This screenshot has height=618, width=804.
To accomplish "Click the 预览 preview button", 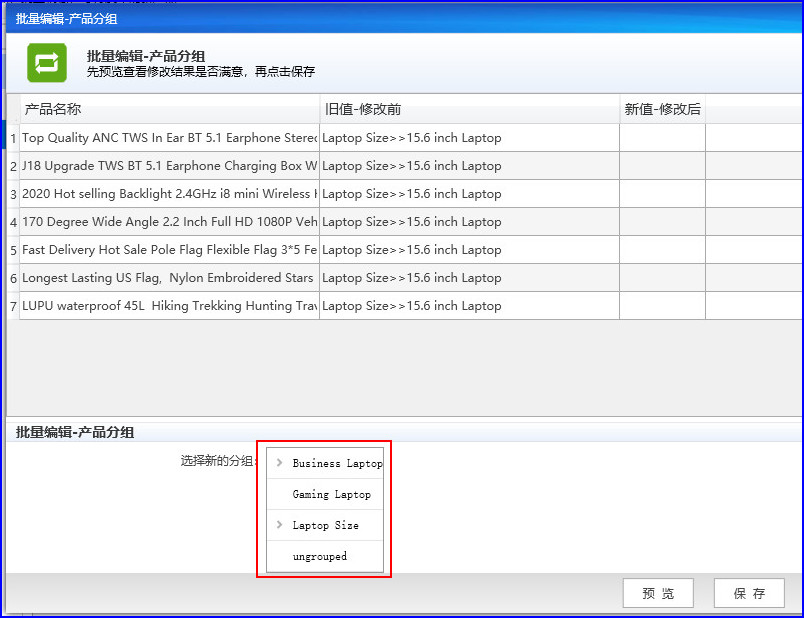I will 658,593.
